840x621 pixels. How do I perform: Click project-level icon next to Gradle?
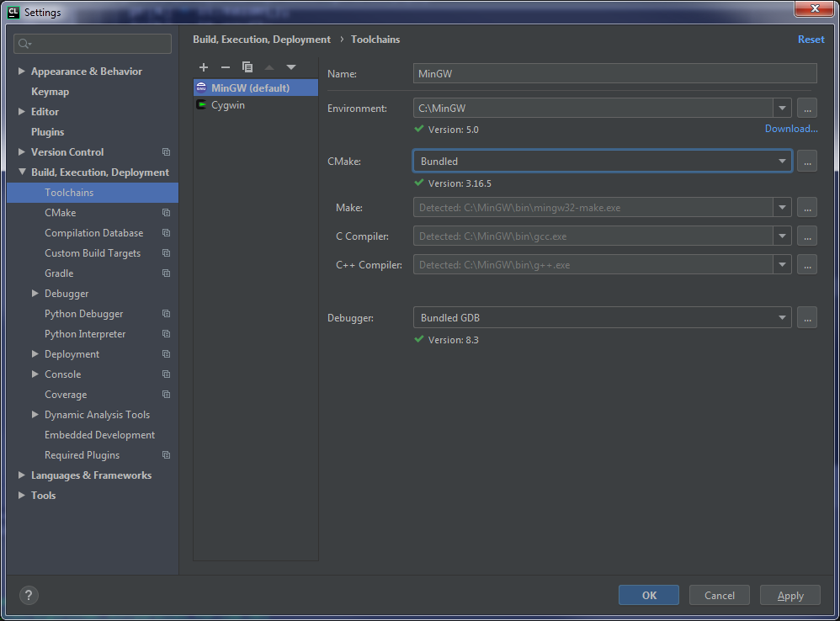166,273
